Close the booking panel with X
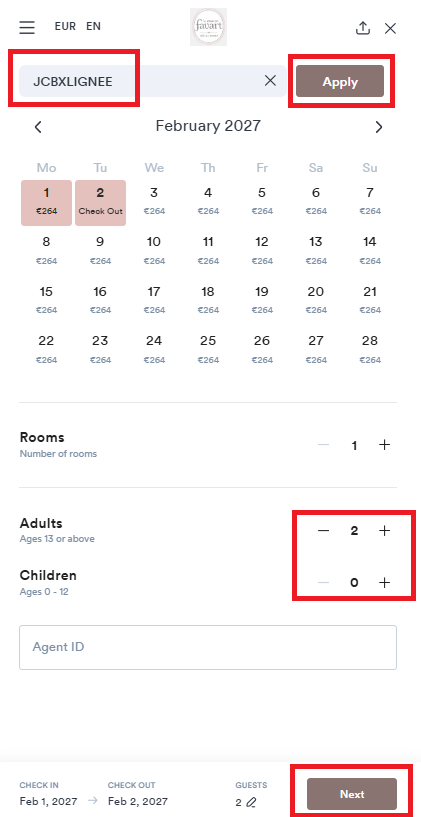This screenshot has width=421, height=817. (390, 28)
